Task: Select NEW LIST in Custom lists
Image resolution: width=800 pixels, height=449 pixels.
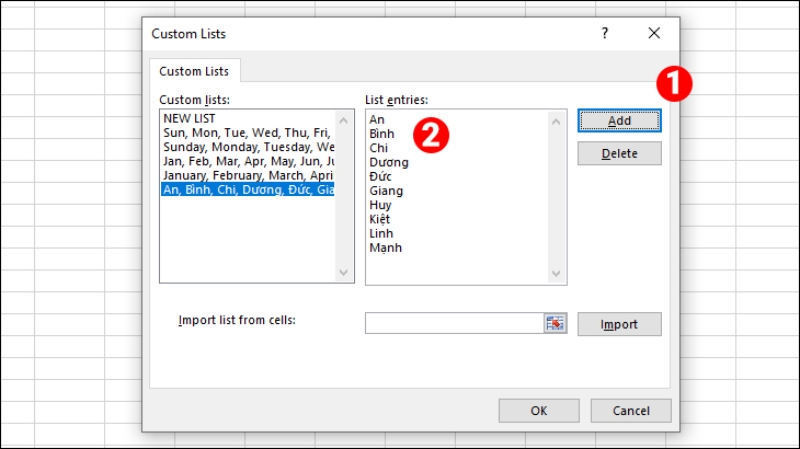Action: coord(248,118)
